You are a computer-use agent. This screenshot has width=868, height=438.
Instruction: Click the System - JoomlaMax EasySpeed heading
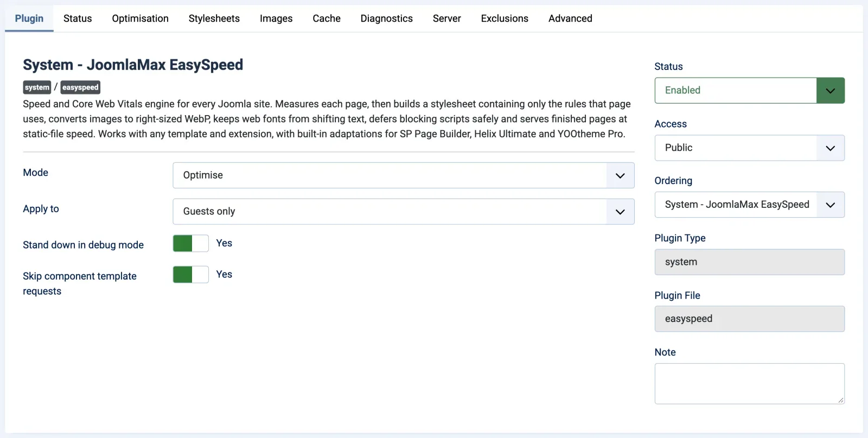[x=133, y=65]
